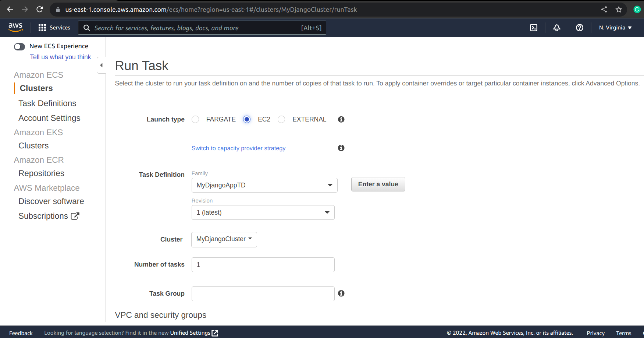Go to Task Definitions in sidebar
This screenshot has width=644, height=338.
(x=47, y=103)
